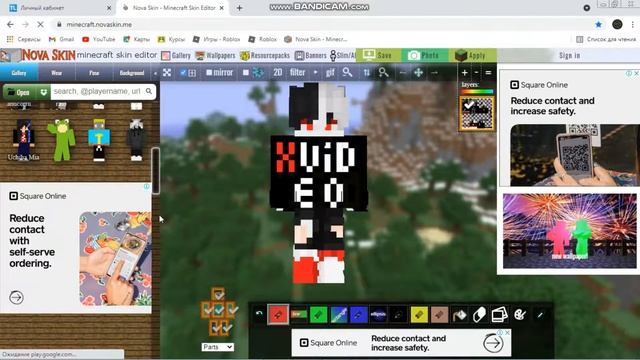Pick the gradient brush tool
640x360 pixels.
click(339, 315)
